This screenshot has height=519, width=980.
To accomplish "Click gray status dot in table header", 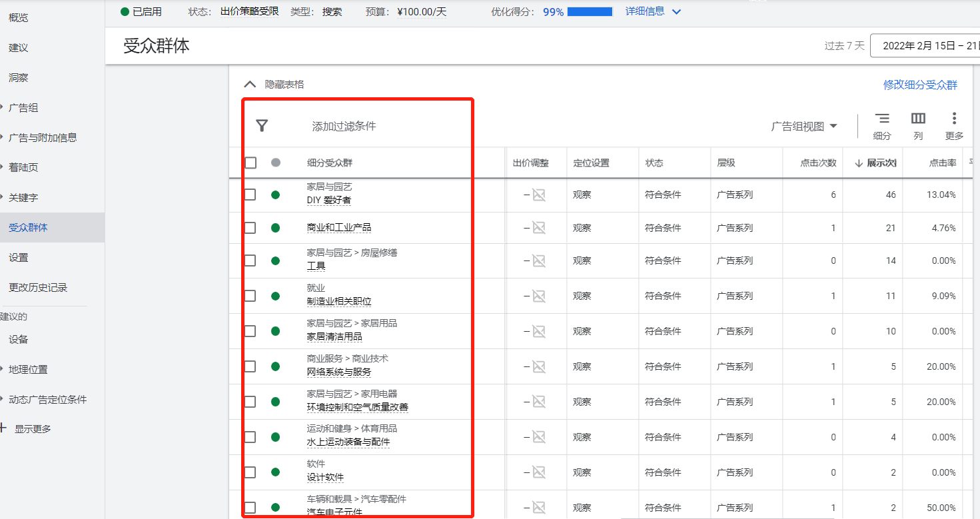I will (x=275, y=163).
